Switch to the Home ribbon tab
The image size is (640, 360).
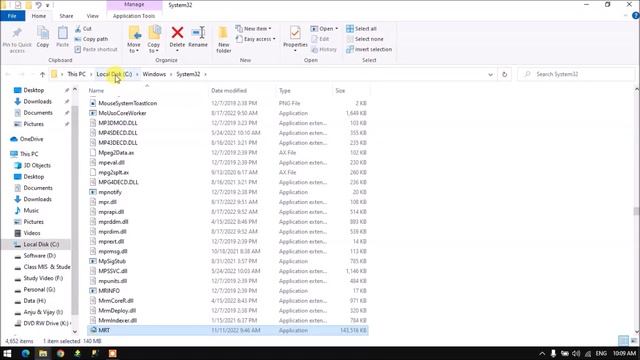39,16
